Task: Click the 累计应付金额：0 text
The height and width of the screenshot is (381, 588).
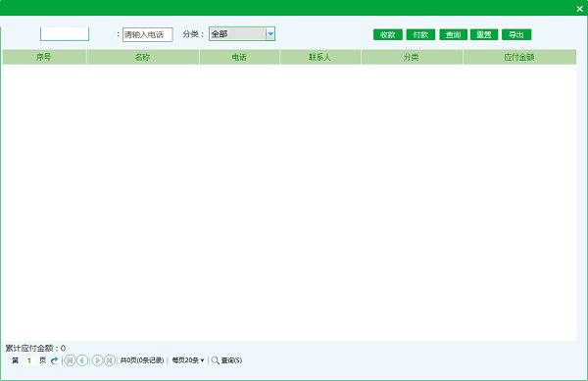Action: [x=35, y=348]
